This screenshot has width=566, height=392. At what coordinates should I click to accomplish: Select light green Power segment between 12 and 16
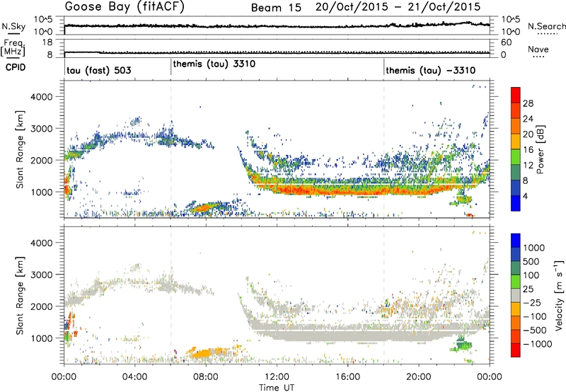[x=516, y=156]
